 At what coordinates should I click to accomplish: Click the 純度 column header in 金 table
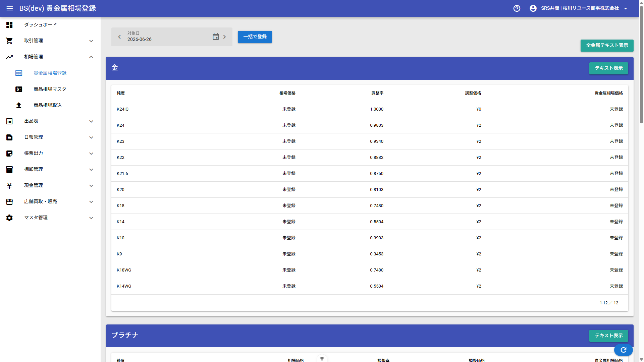pyautogui.click(x=121, y=93)
